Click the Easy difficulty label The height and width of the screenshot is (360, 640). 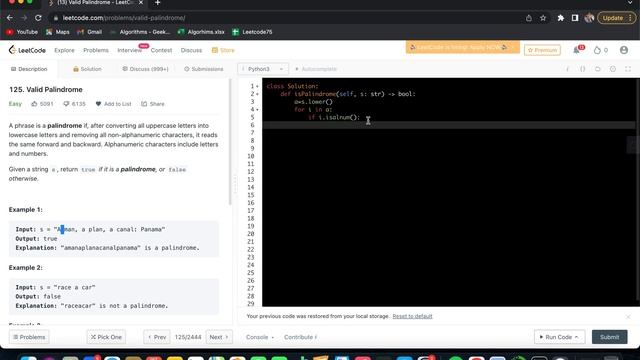click(x=15, y=104)
